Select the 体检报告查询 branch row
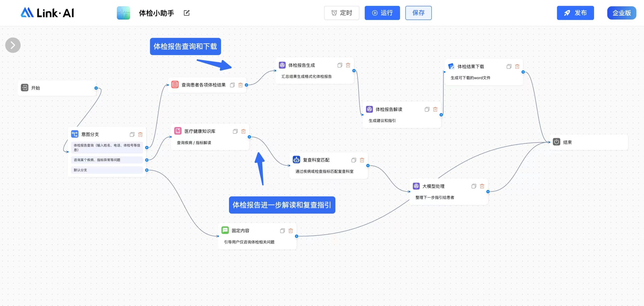The image size is (644, 306). point(107,148)
